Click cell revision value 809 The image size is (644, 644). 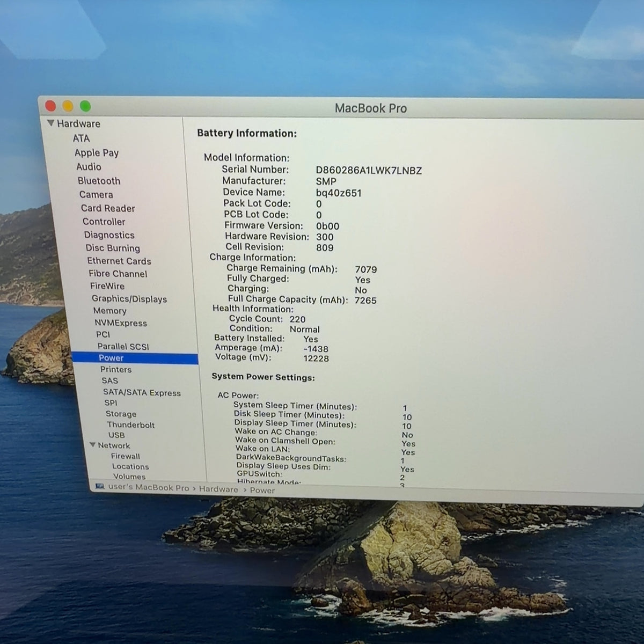325,247
